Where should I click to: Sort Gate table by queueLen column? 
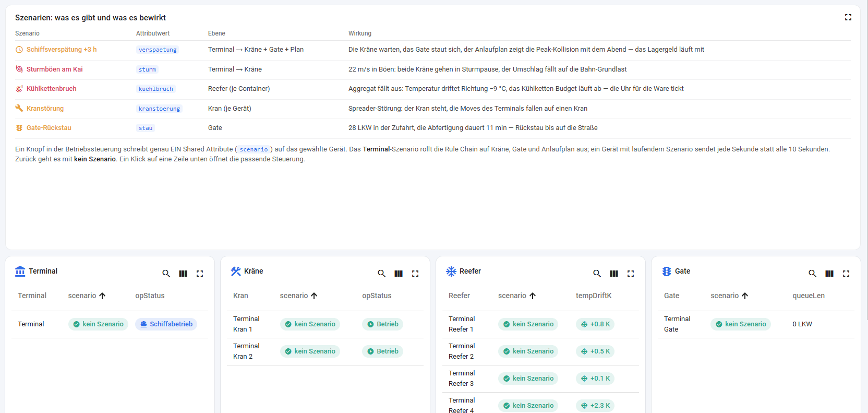809,296
